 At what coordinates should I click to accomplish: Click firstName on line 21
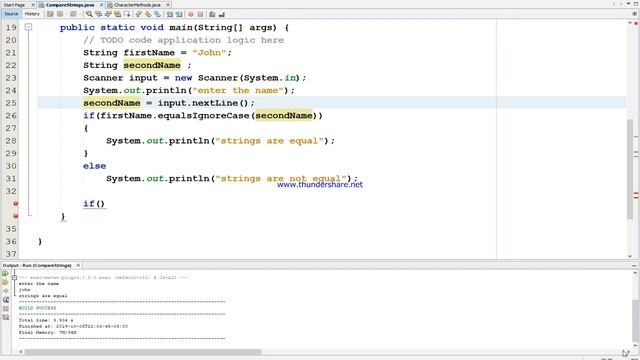(149, 53)
